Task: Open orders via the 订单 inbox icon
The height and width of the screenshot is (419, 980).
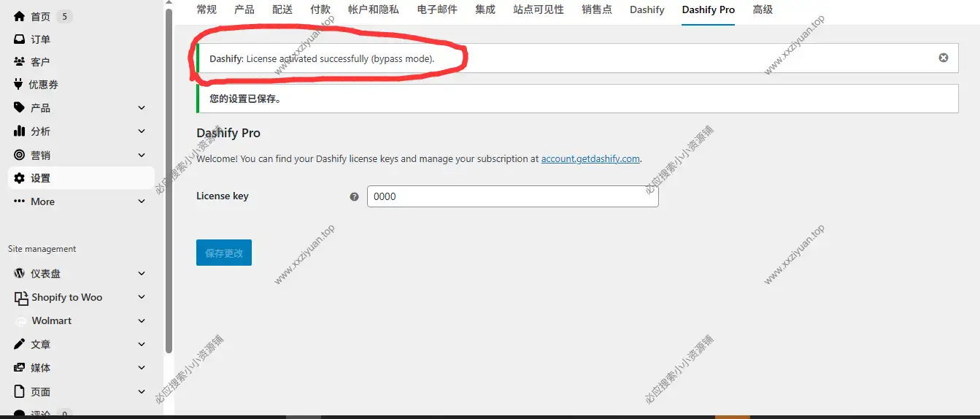Action: coord(20,39)
